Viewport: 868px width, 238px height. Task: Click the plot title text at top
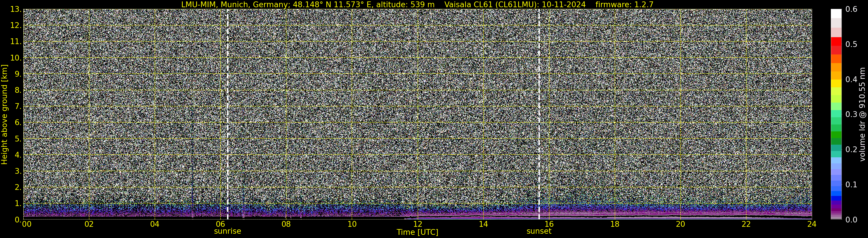[417, 4]
